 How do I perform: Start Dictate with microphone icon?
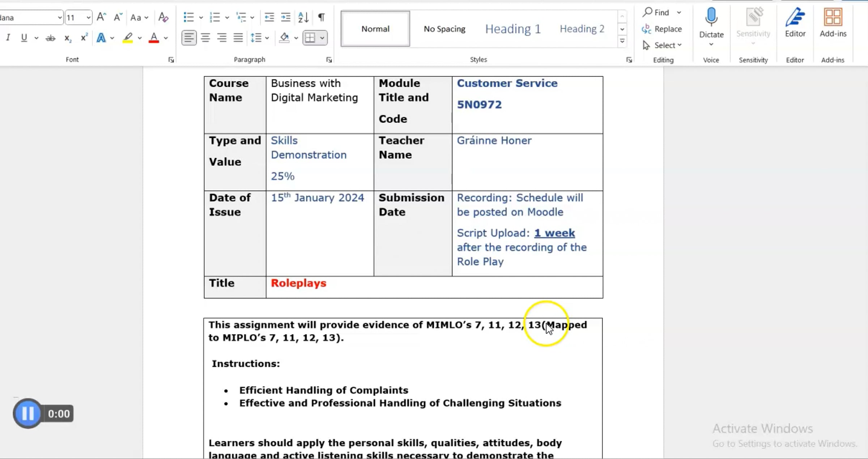711,17
